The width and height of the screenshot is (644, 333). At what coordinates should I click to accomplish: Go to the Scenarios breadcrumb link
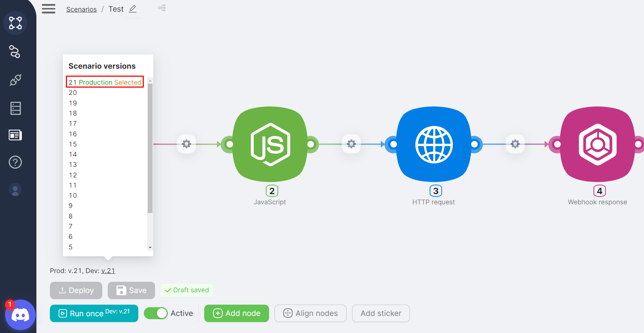point(82,9)
